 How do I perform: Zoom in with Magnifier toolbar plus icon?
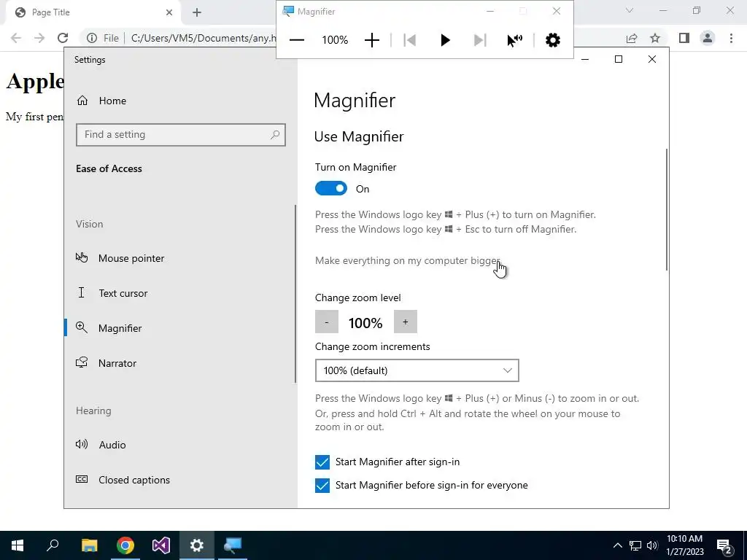coord(371,40)
